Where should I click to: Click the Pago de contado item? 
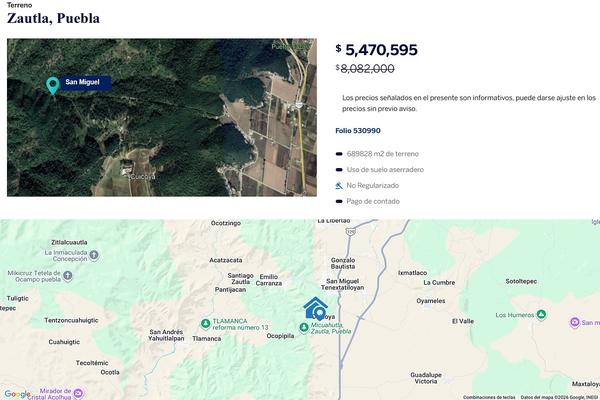[374, 202]
